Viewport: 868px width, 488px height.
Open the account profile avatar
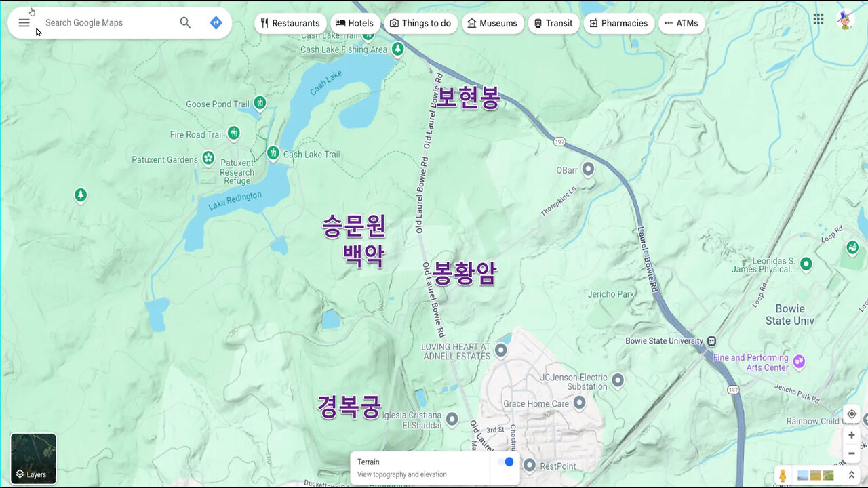coord(845,20)
